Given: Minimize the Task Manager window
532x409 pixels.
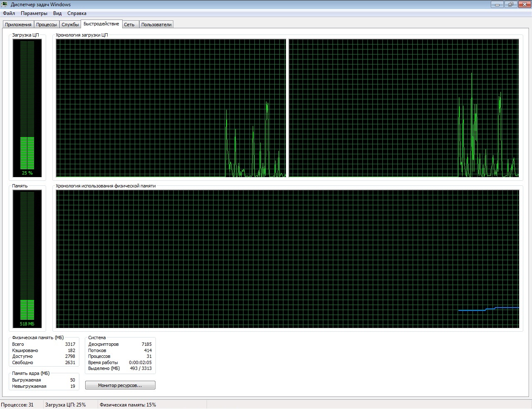Looking at the screenshot, I should point(498,5).
